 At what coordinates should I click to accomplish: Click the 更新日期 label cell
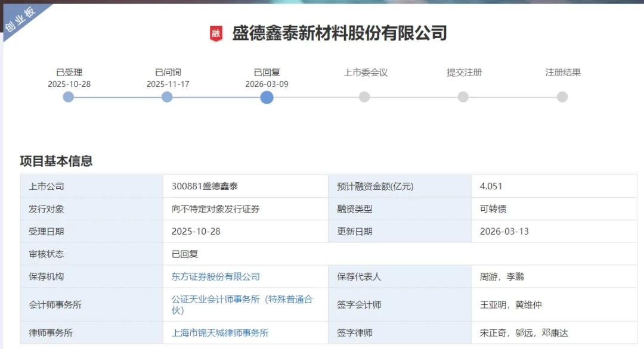400,231
